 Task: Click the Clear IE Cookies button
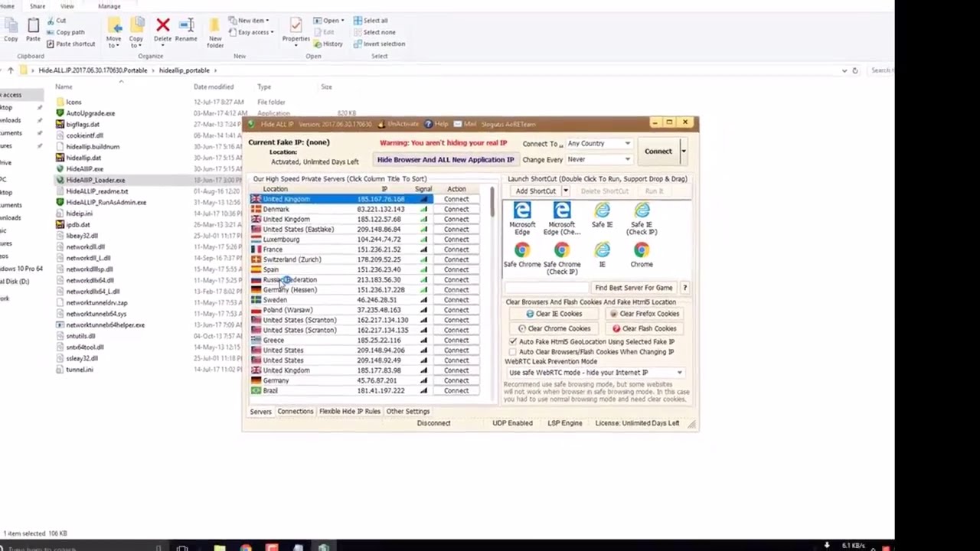(x=554, y=314)
